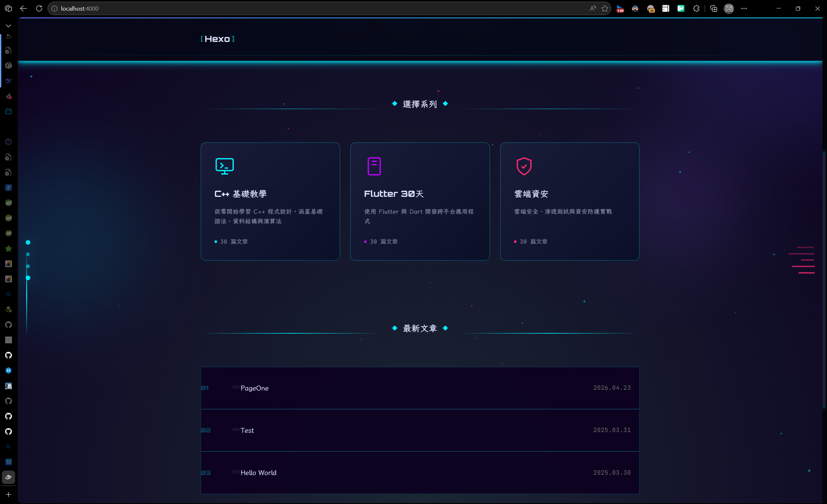Open the PageOne article row

(x=420, y=388)
